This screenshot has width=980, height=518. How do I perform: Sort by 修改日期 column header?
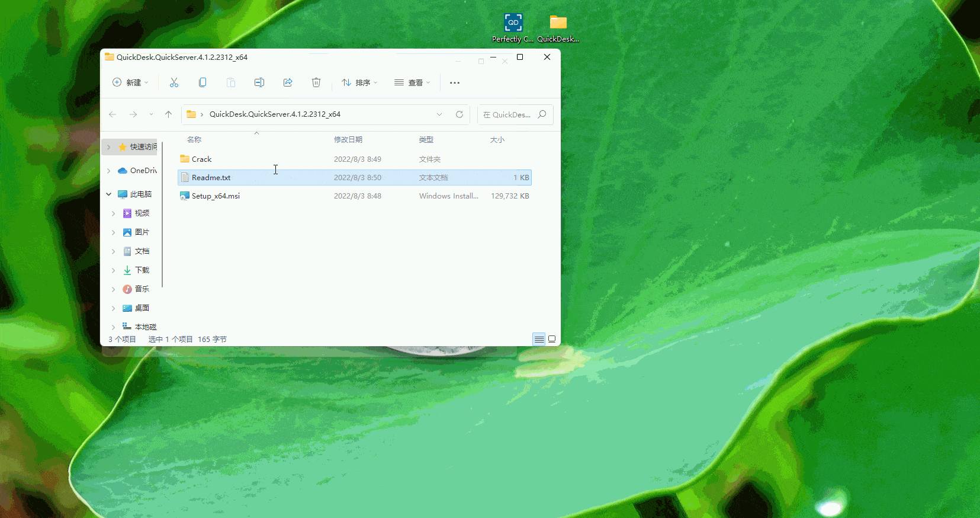348,140
